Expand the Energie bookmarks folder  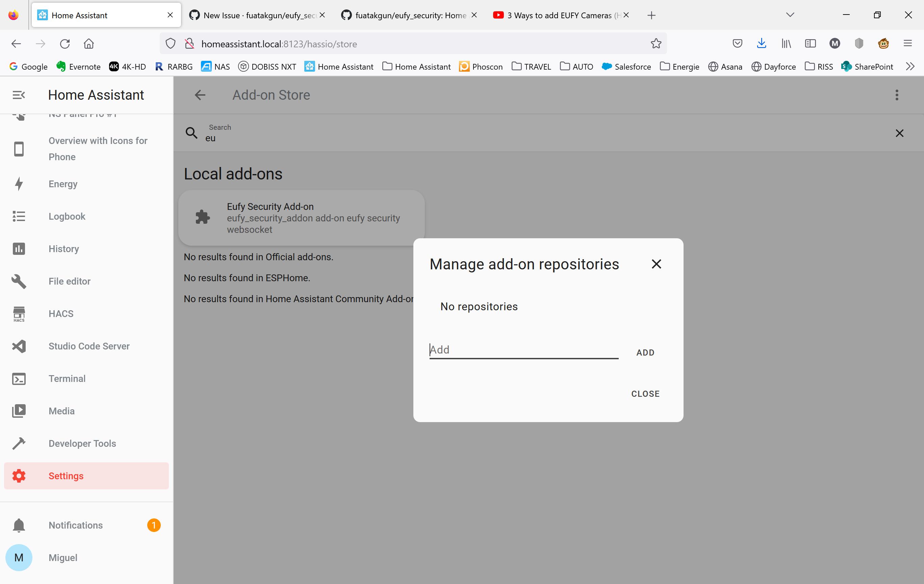click(679, 67)
